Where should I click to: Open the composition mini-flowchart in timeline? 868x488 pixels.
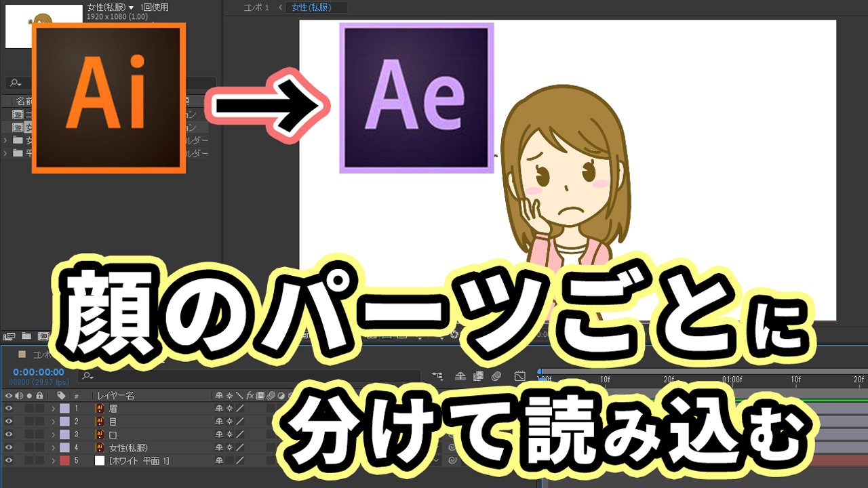[437, 376]
